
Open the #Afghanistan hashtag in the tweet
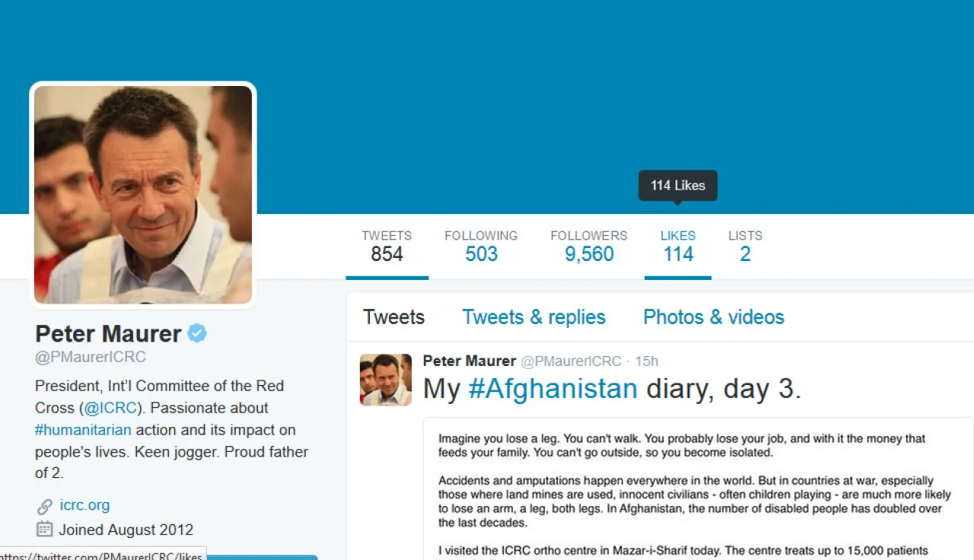[x=552, y=389]
